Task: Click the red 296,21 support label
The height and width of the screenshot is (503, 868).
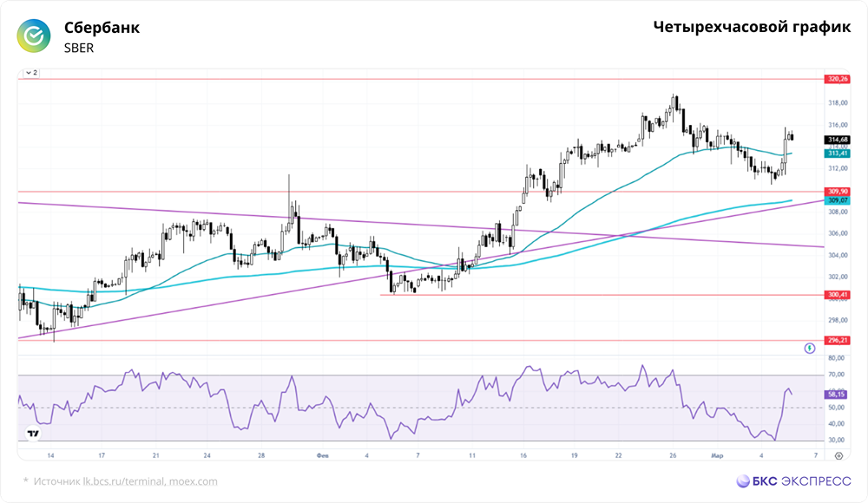Action: coord(838,340)
